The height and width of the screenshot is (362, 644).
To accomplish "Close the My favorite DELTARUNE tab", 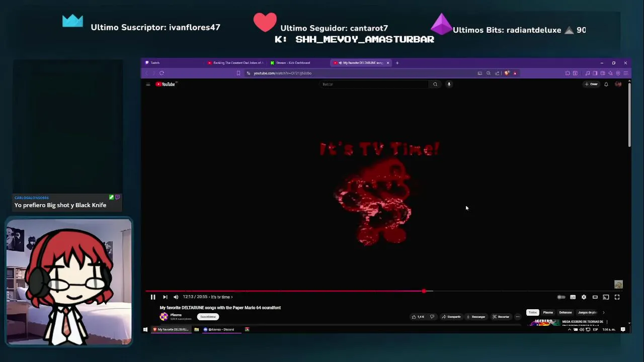I will point(388,63).
